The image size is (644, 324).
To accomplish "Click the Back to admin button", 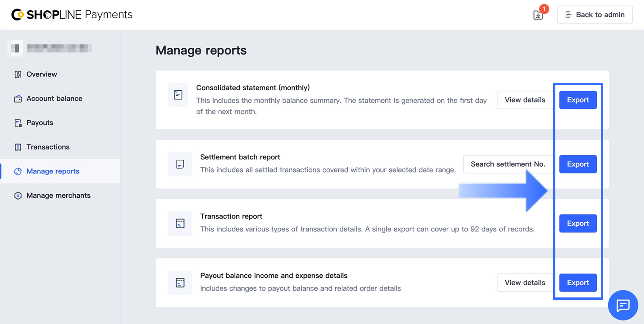I will [x=594, y=15].
